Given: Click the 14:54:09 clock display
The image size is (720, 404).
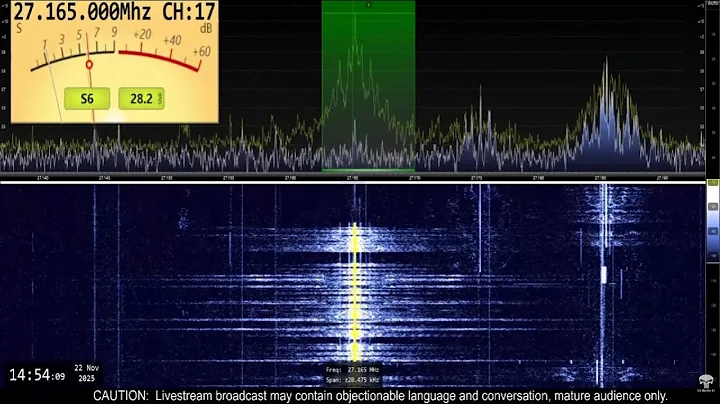Looking at the screenshot, I should [37, 375].
